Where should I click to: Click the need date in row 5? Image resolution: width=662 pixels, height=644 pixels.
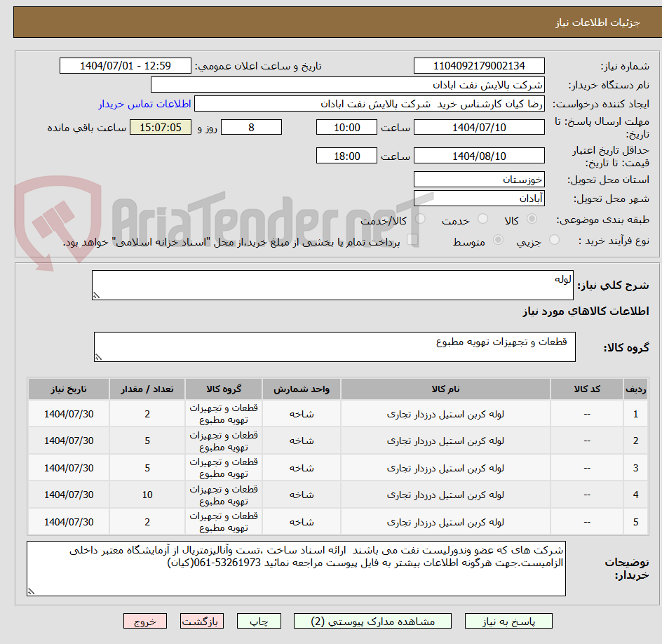point(69,522)
